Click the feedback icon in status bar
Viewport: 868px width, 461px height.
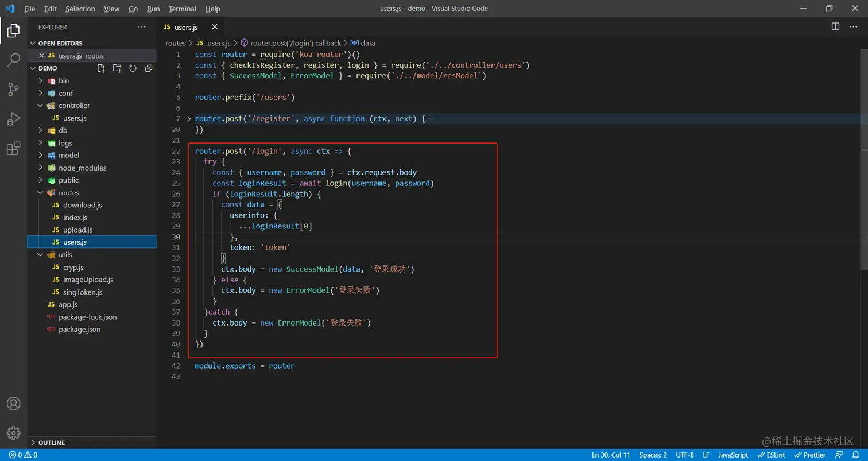tap(839, 455)
